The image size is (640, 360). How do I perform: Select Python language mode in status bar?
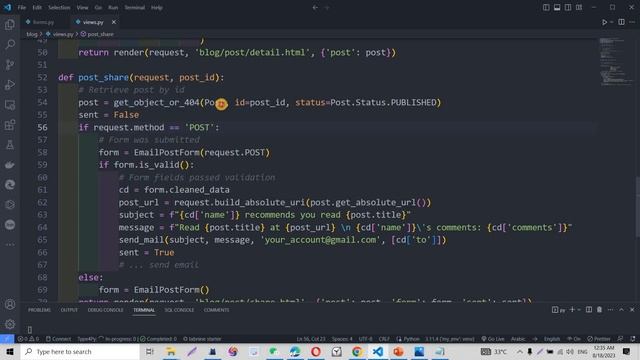tap(411, 339)
